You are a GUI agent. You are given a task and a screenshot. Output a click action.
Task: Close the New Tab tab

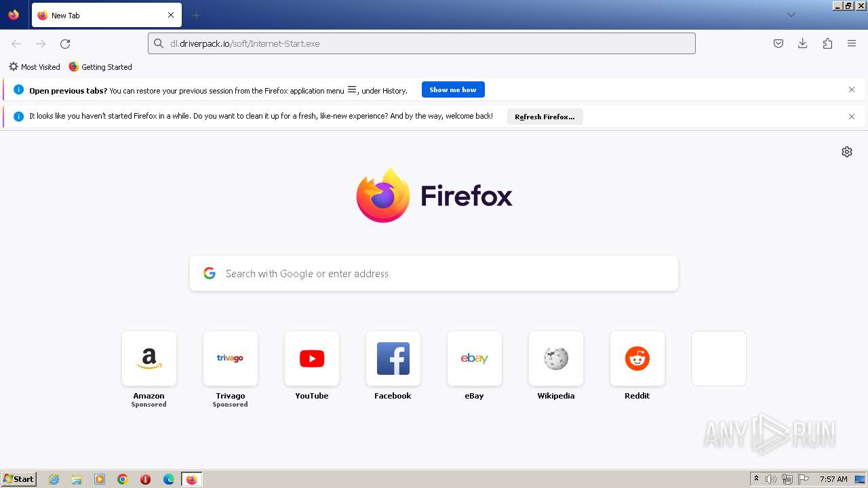coord(171,15)
